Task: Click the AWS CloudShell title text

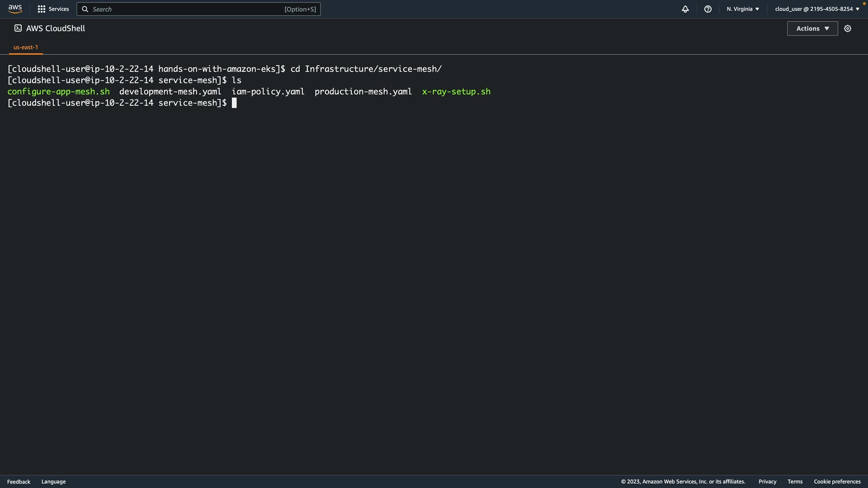Action: pos(56,28)
